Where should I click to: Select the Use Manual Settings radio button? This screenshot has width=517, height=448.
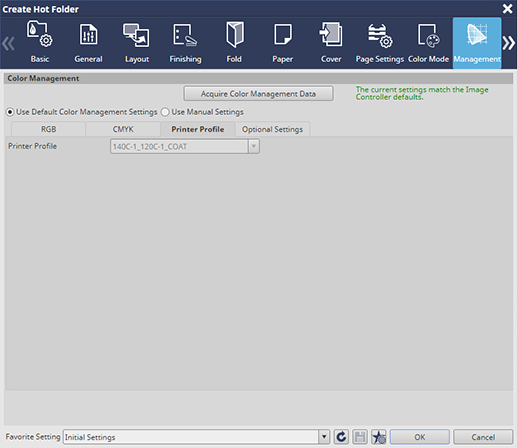[165, 112]
